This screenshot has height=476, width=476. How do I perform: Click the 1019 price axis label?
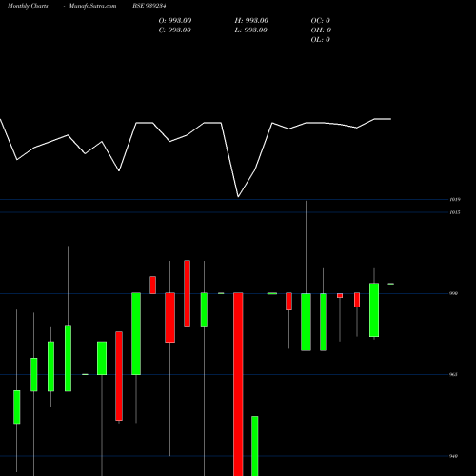455,200
